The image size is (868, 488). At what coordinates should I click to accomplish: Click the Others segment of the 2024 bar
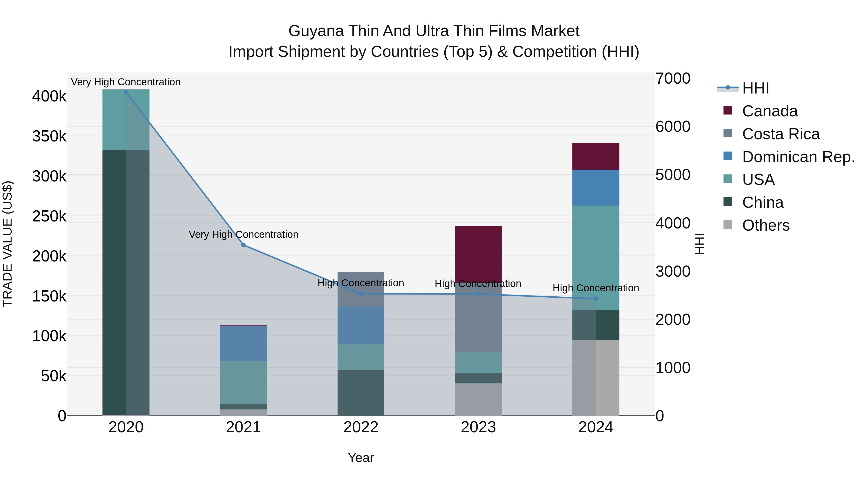pyautogui.click(x=596, y=378)
